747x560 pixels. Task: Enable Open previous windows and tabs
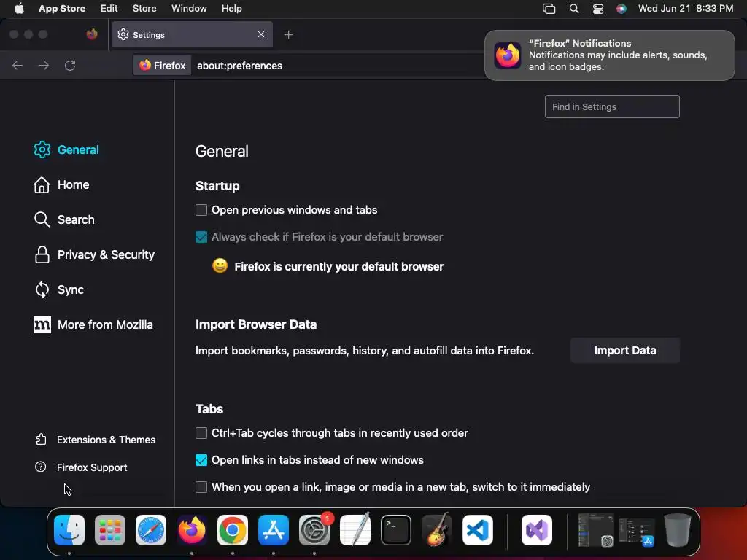(x=201, y=210)
